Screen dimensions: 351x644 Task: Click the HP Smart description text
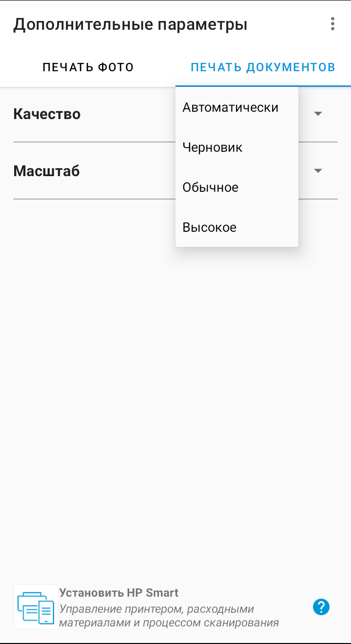(169, 616)
